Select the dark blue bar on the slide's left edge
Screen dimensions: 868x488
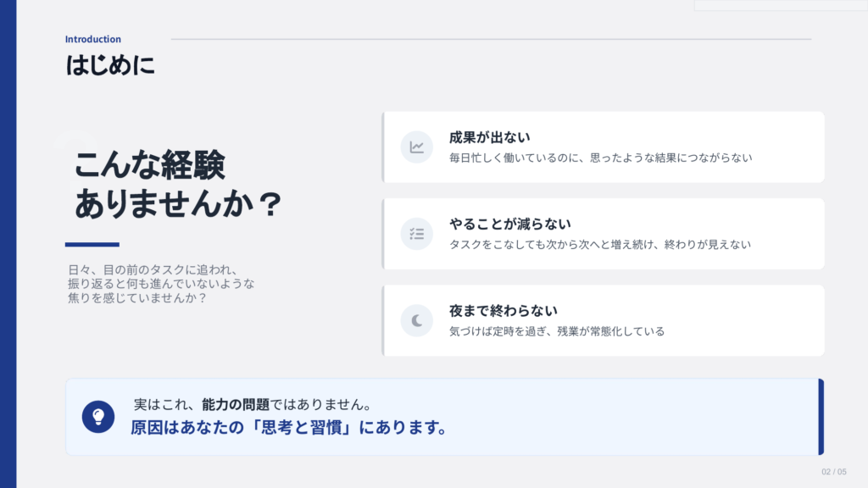click(8, 244)
